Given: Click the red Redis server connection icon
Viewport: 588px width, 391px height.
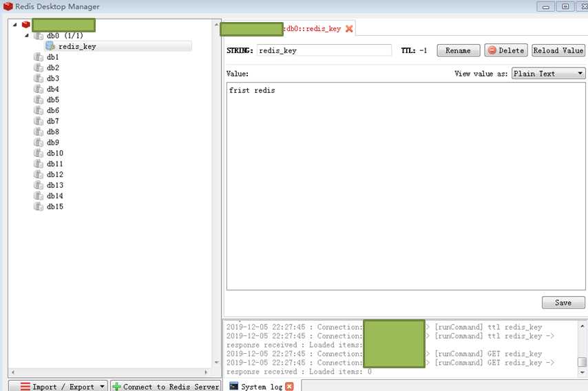Looking at the screenshot, I should pos(26,25).
